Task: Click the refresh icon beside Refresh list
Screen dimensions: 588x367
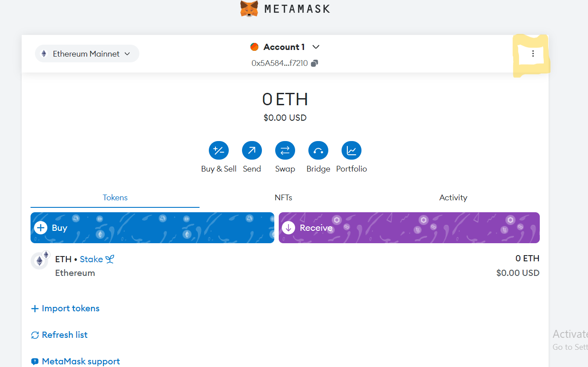Action: coord(35,335)
